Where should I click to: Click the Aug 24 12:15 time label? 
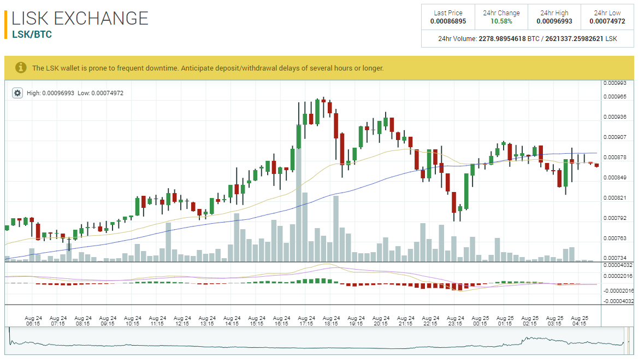point(182,321)
